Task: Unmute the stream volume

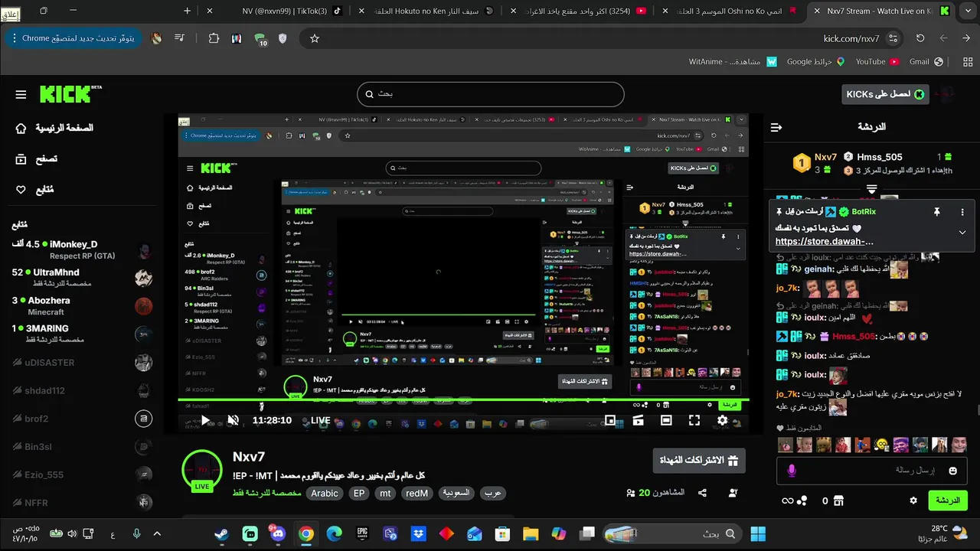Action: pos(234,420)
